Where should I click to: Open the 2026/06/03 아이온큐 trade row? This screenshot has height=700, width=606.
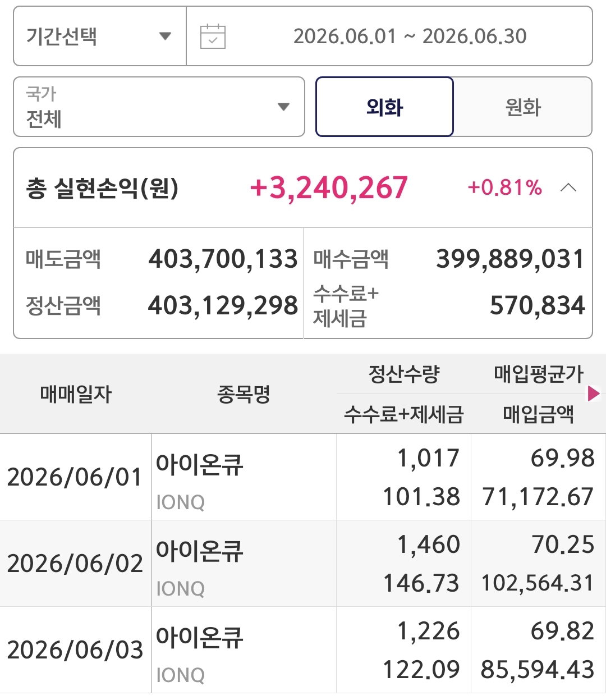tap(303, 650)
